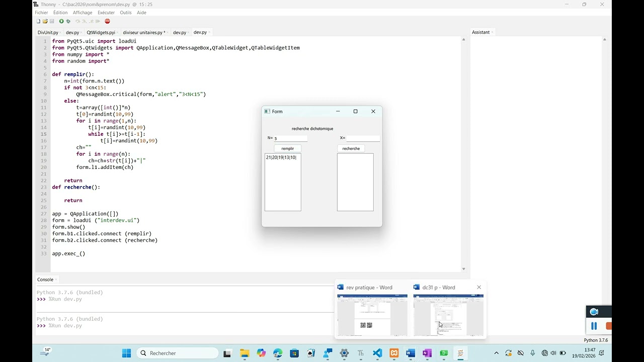Click editor scrollbar down arrow

(463, 269)
